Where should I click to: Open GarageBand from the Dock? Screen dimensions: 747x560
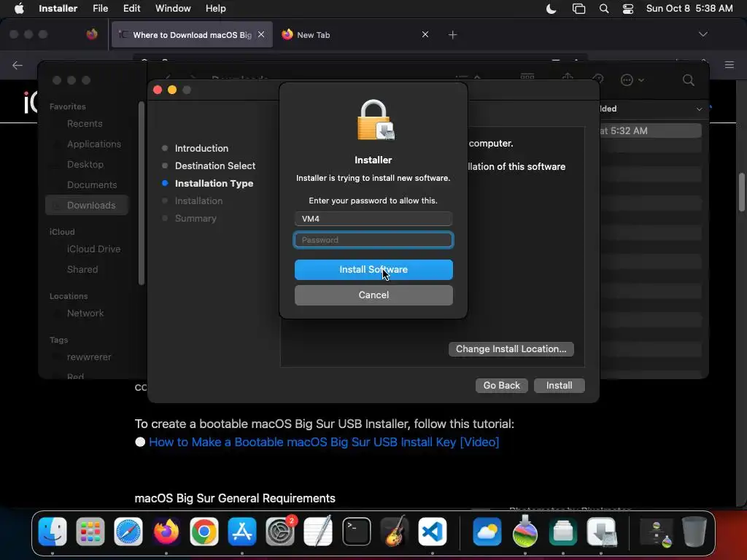395,532
